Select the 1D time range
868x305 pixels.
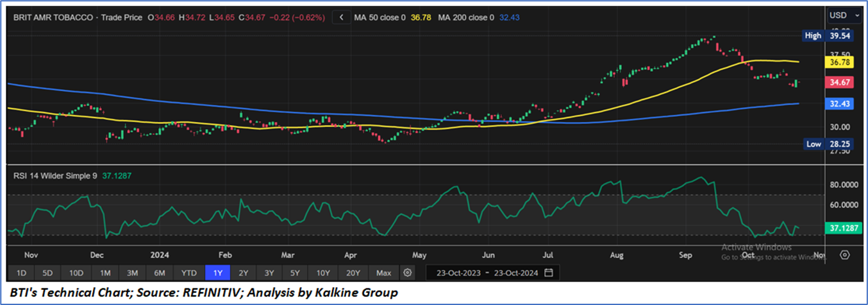tap(21, 273)
